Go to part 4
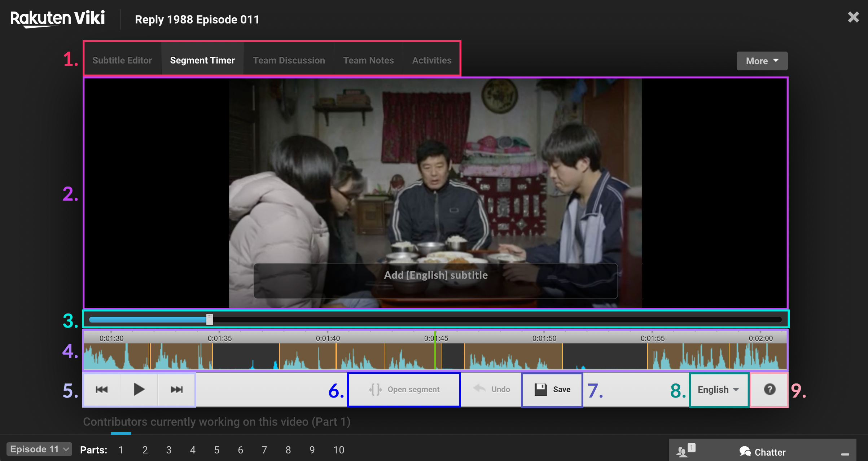This screenshot has width=868, height=461. pyautogui.click(x=193, y=450)
